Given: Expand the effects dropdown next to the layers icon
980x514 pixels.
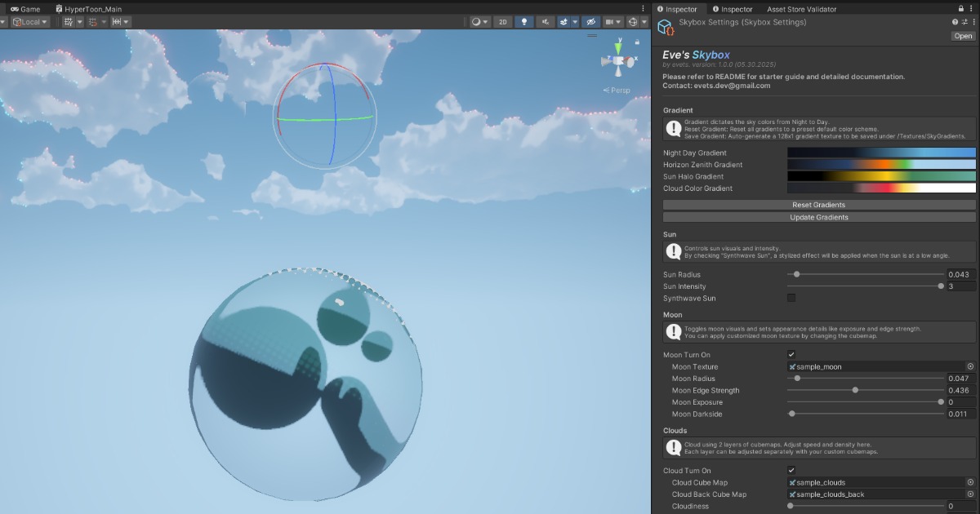Looking at the screenshot, I should tap(575, 22).
